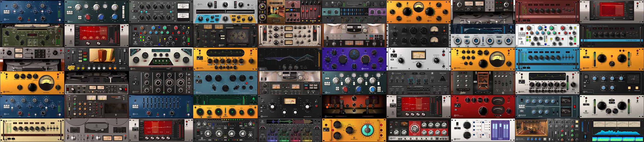Viewport: 644px width, 142px height.
Task: Click the purple Bass One center display
Action: point(354,54)
